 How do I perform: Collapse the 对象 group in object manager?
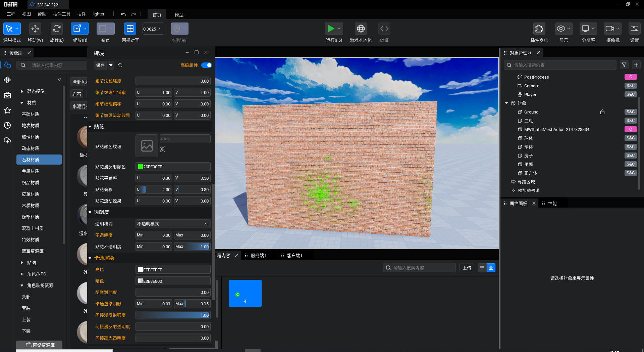pos(506,103)
